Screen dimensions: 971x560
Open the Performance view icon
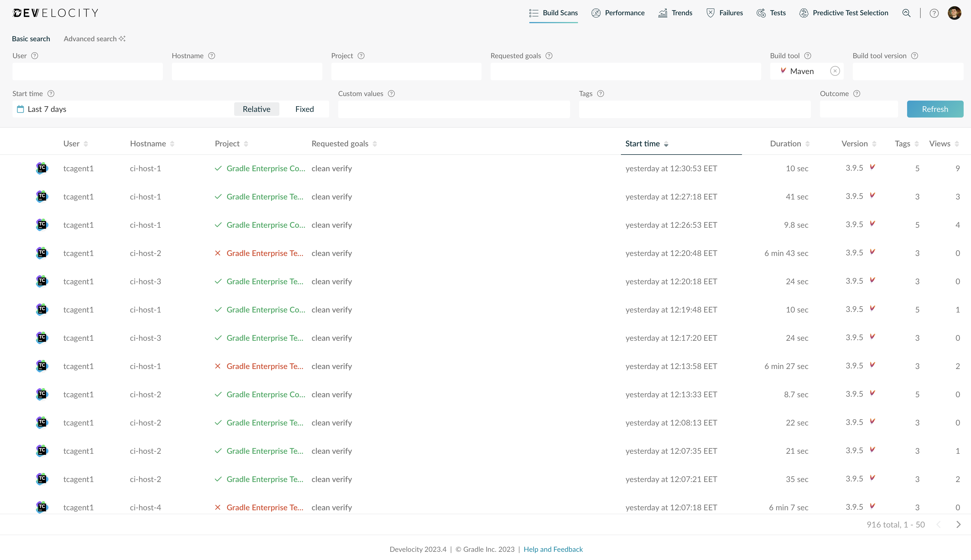coord(596,13)
